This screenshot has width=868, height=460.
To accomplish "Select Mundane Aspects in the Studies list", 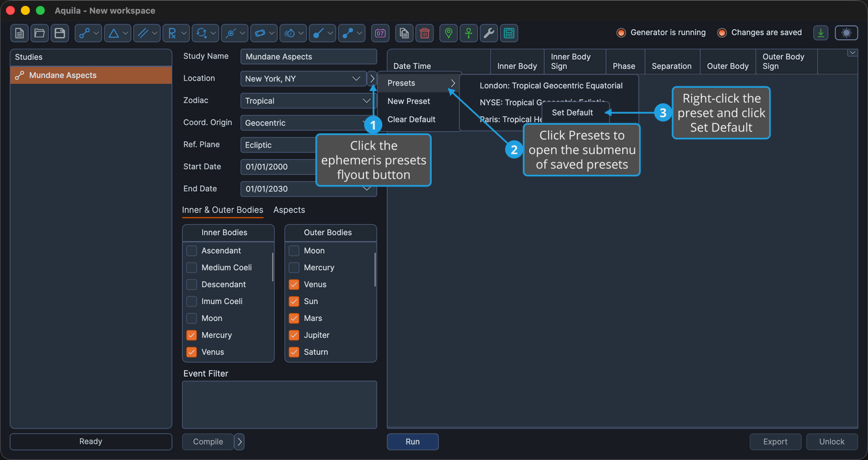I will point(91,75).
